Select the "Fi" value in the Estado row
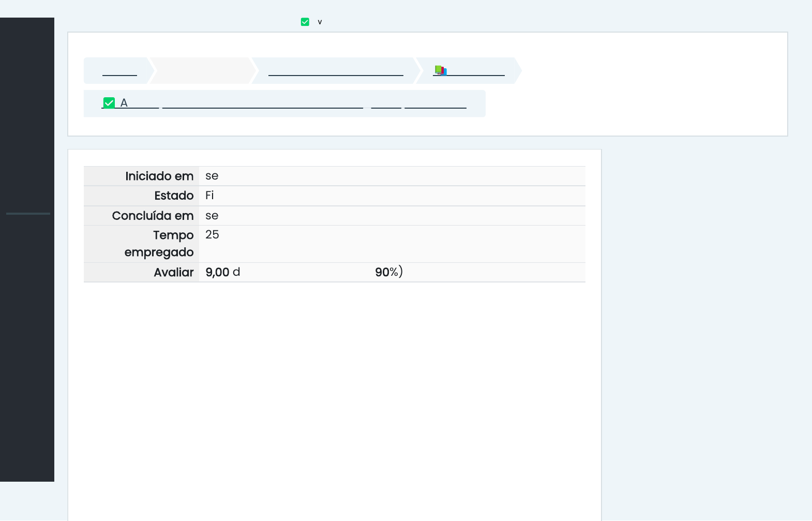The width and height of the screenshot is (812, 521). [x=209, y=196]
